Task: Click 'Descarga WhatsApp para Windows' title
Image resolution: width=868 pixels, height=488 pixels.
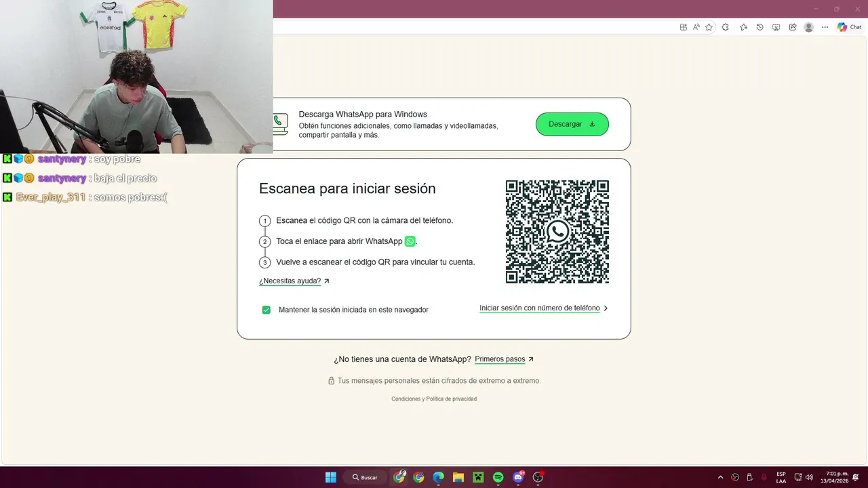Action: [x=363, y=114]
